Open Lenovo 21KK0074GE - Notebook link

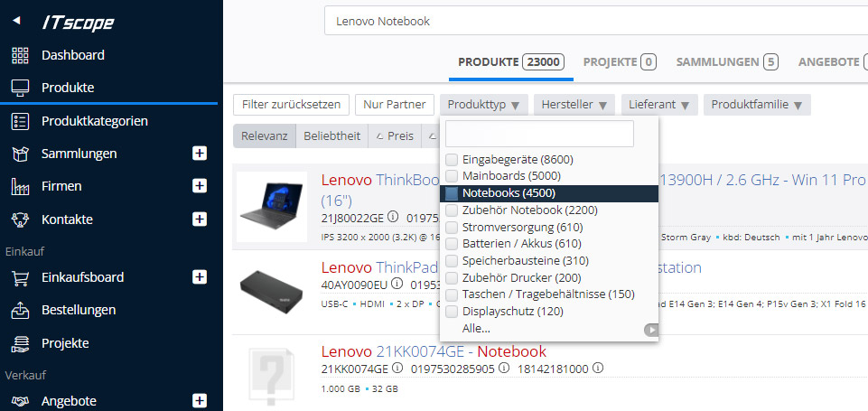coord(434,351)
